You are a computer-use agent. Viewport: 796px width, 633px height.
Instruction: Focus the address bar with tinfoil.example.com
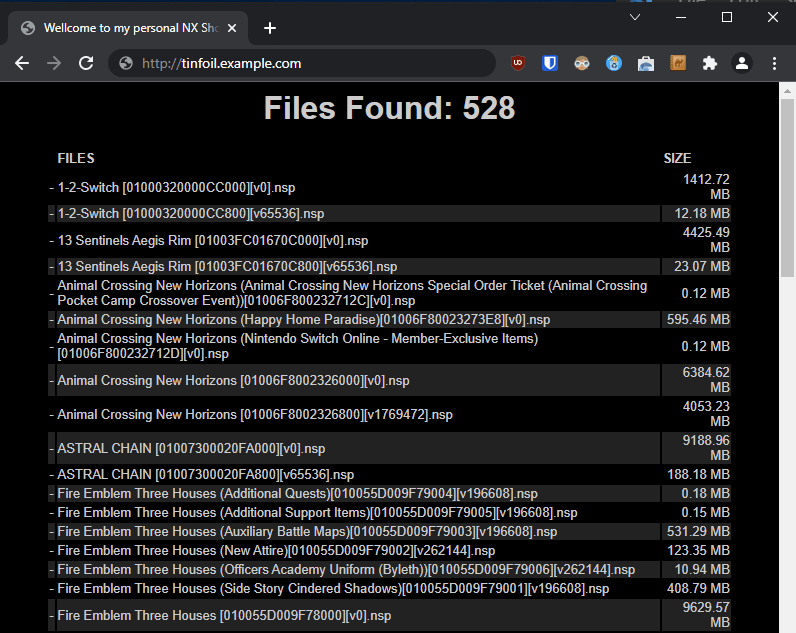coord(302,63)
